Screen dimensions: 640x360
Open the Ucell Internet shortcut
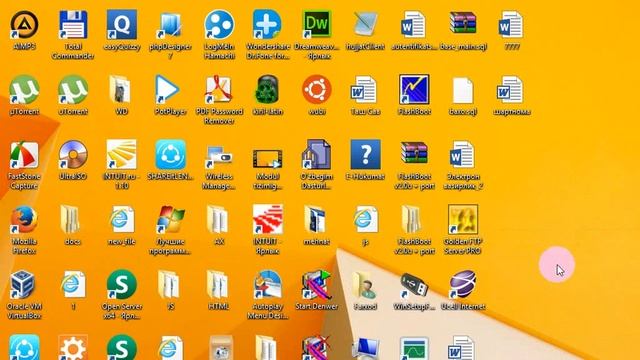click(x=463, y=285)
